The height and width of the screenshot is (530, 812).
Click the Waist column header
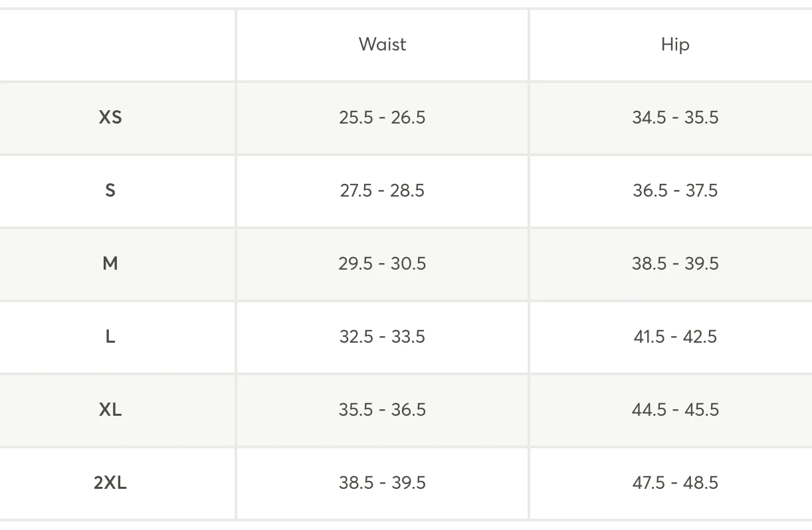382,44
